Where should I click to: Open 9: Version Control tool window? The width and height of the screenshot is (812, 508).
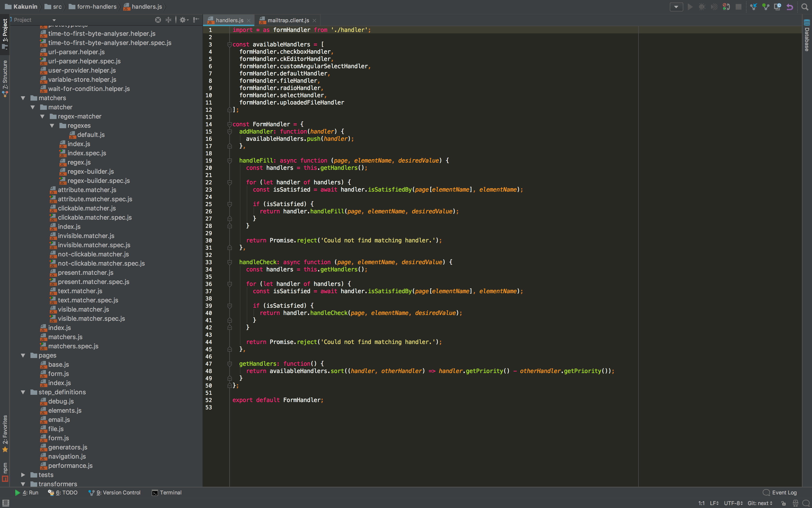[x=114, y=493]
